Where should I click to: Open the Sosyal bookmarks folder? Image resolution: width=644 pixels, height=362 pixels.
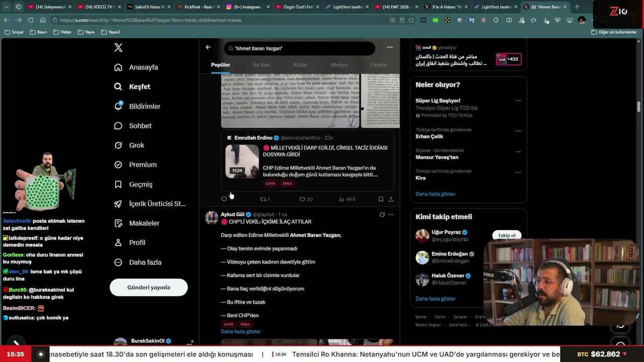(x=14, y=32)
